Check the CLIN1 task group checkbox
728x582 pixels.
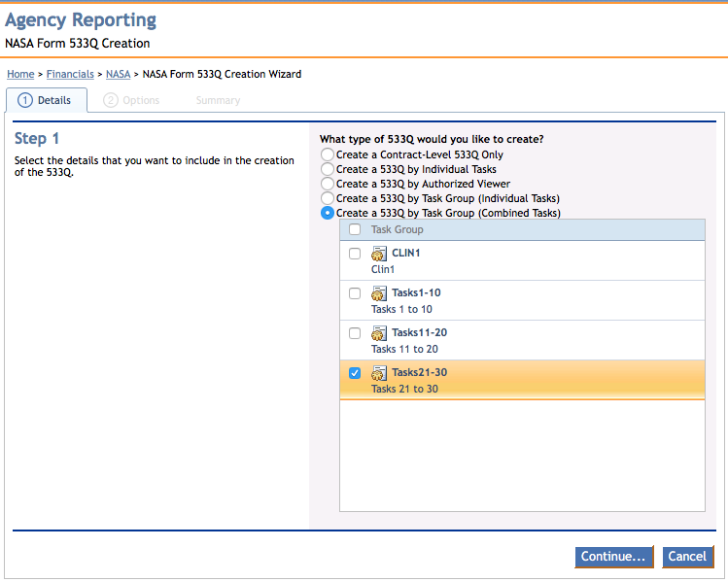(355, 254)
